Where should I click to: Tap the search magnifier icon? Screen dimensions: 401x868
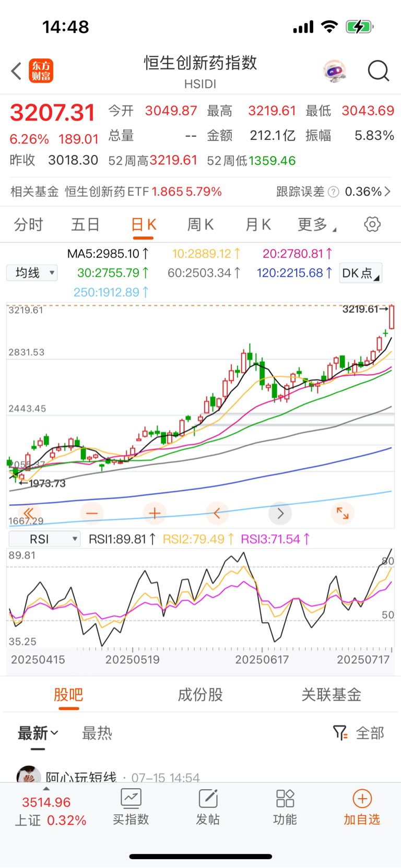[379, 71]
